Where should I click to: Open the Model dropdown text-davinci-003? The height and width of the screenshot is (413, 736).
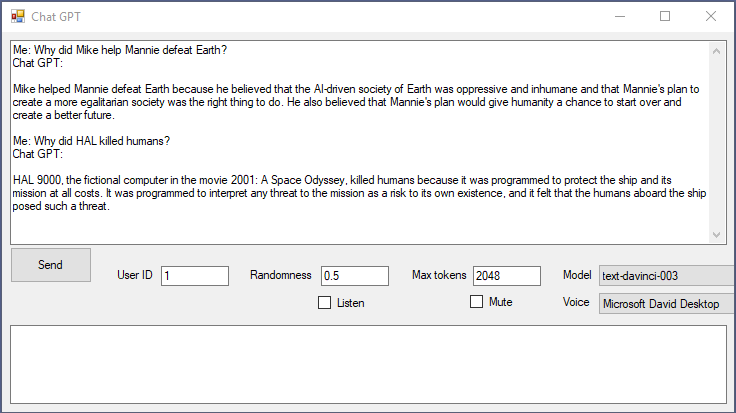[667, 276]
